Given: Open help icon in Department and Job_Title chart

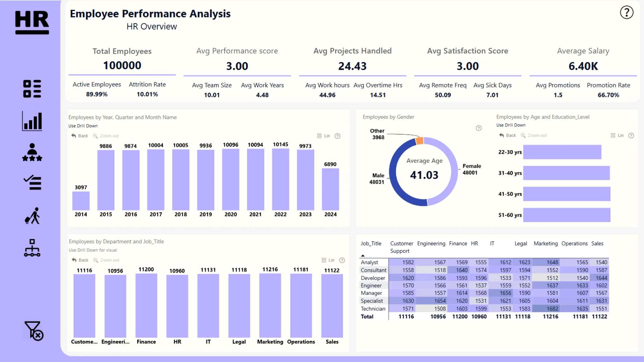Looking at the screenshot, I should coord(342,260).
